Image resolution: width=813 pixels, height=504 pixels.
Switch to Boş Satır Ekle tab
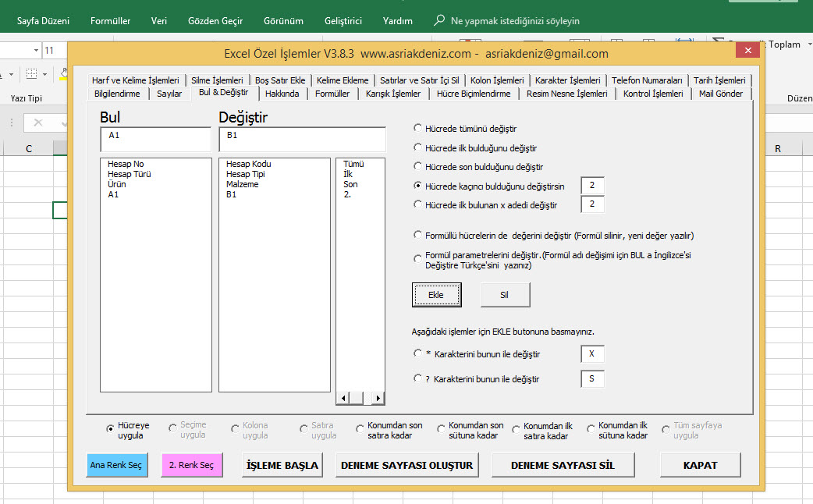pos(280,80)
